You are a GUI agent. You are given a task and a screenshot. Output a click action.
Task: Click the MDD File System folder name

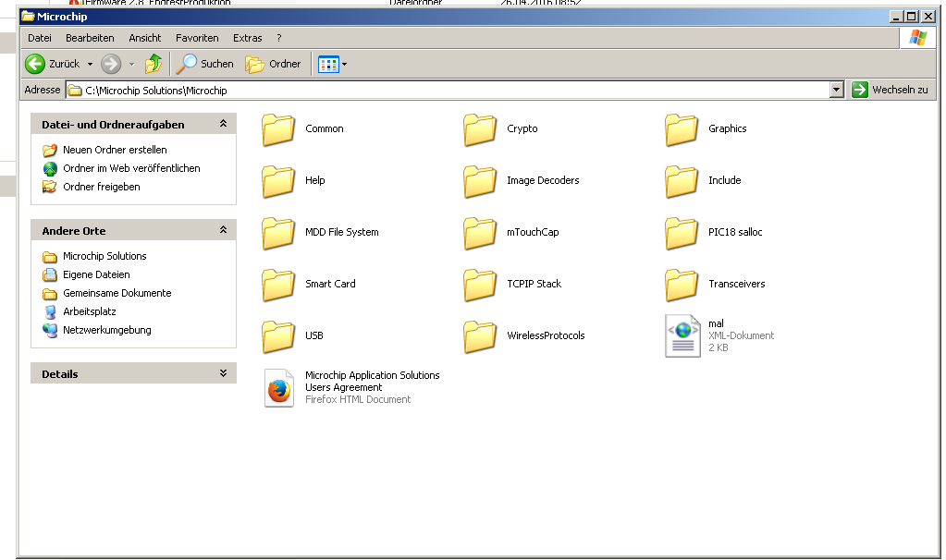[341, 232]
